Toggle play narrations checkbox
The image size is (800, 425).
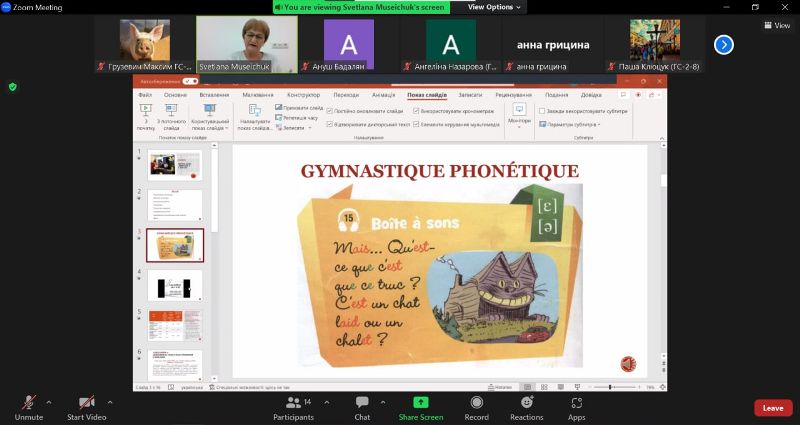(330, 124)
